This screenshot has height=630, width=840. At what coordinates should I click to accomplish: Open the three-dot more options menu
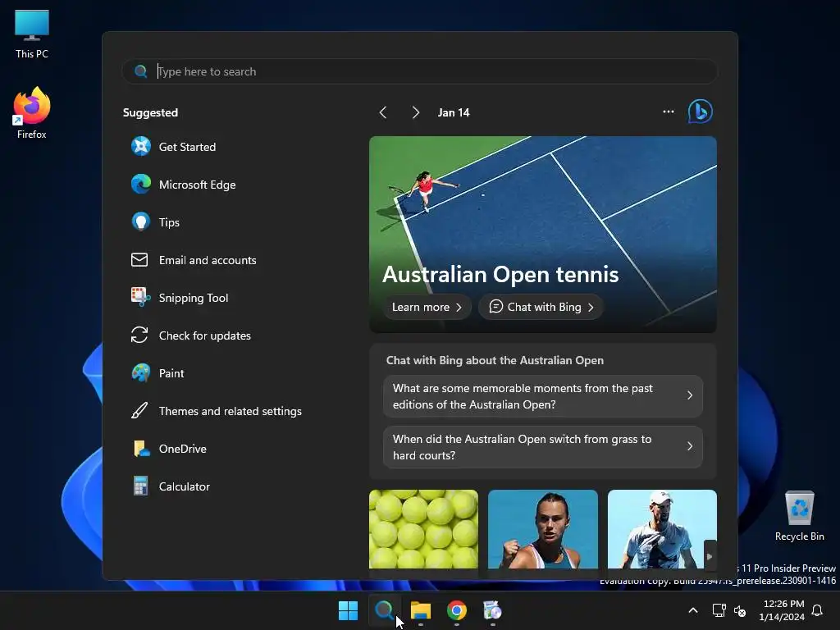pos(668,112)
